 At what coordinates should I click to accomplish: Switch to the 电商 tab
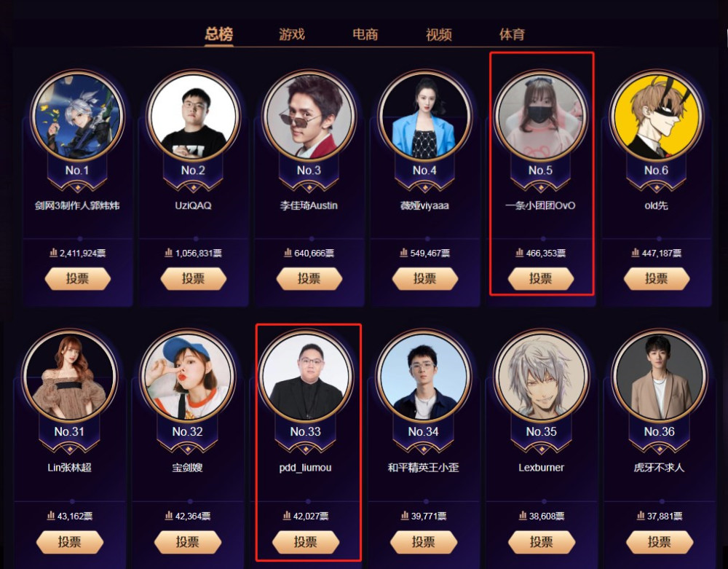[x=365, y=34]
